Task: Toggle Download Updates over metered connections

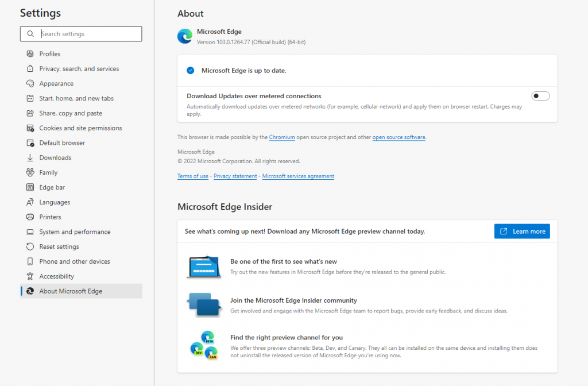Action: tap(540, 96)
